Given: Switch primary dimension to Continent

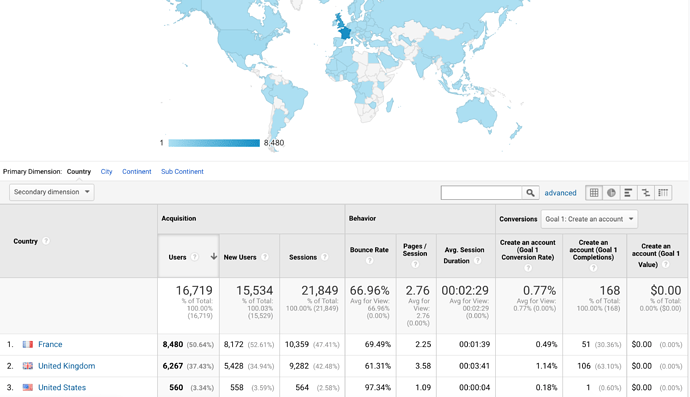Looking at the screenshot, I should tap(136, 172).
